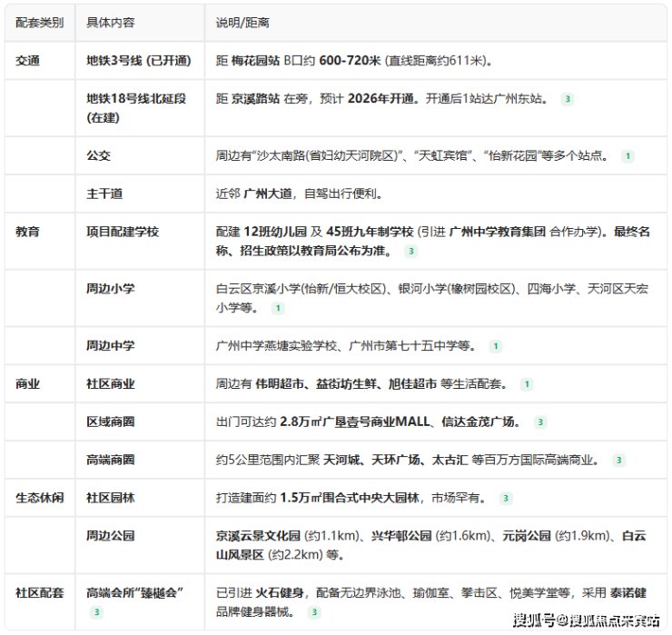Screen dimensions: 672x635
Task: Click the 生态休闲 category cell
Action: coord(40,498)
